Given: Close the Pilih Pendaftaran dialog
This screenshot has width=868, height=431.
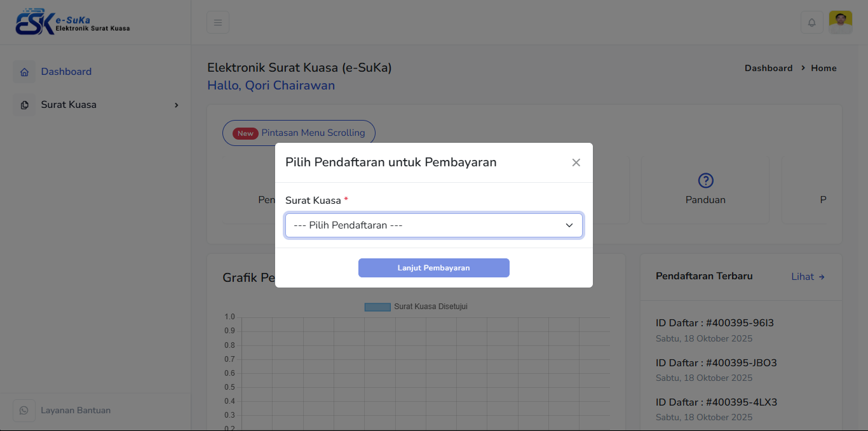Looking at the screenshot, I should coord(576,162).
